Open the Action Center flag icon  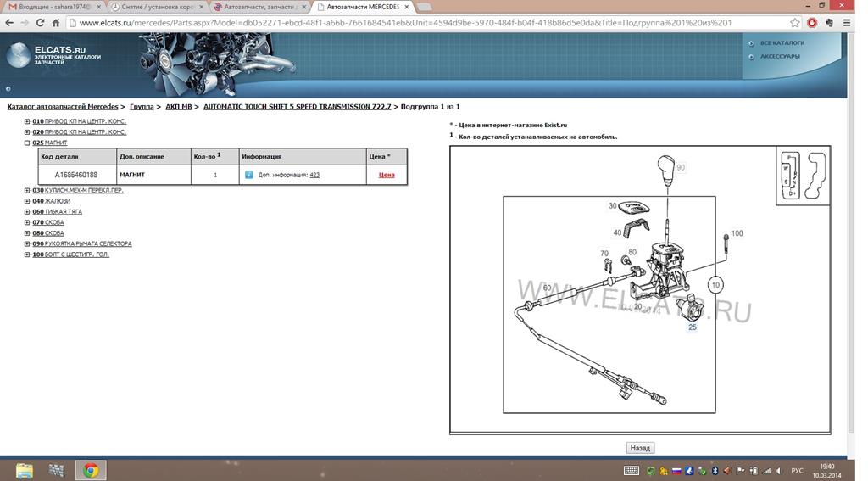741,471
